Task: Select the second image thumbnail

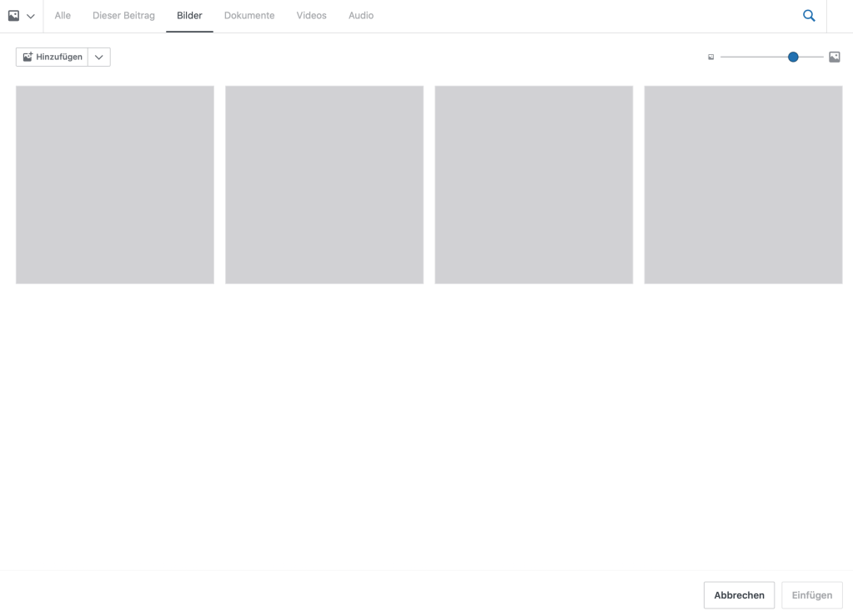Action: [x=324, y=185]
